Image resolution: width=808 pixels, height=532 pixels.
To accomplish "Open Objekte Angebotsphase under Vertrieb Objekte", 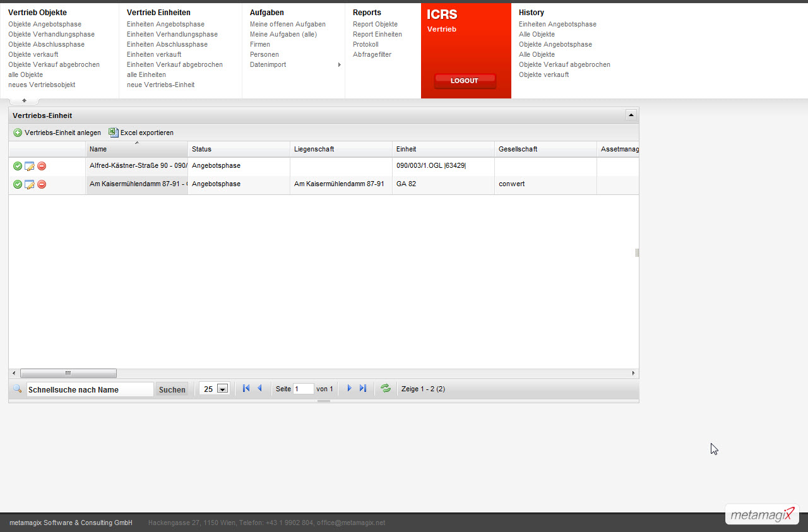I will tap(45, 24).
